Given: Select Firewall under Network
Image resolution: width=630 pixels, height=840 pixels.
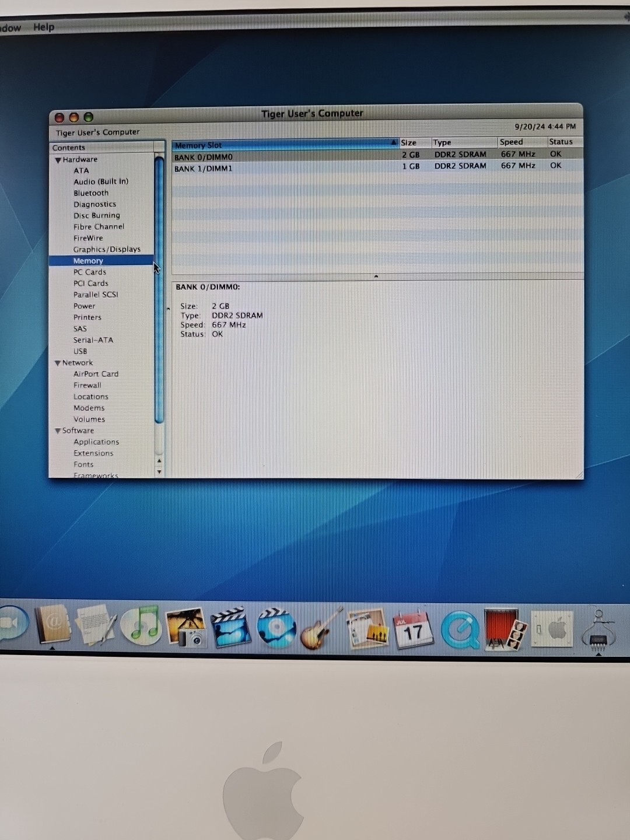Looking at the screenshot, I should [x=87, y=386].
